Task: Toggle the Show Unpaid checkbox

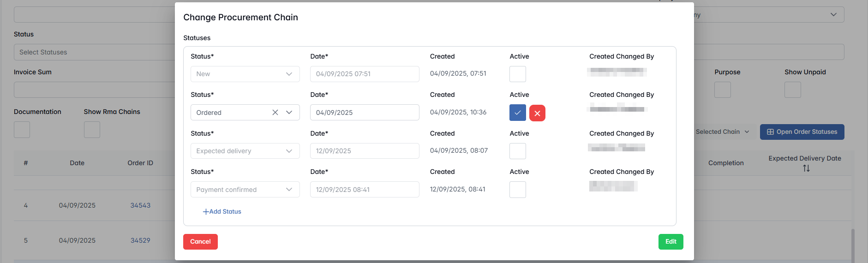Action: [792, 90]
